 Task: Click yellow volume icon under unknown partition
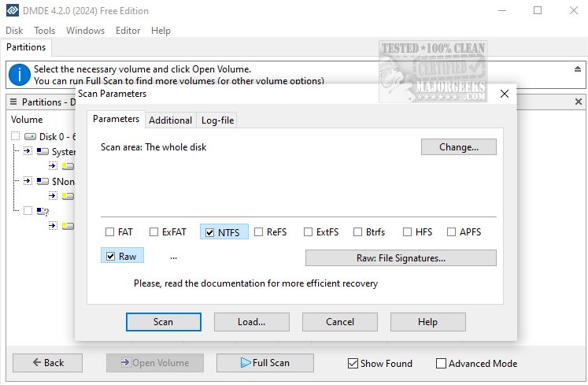pos(68,226)
